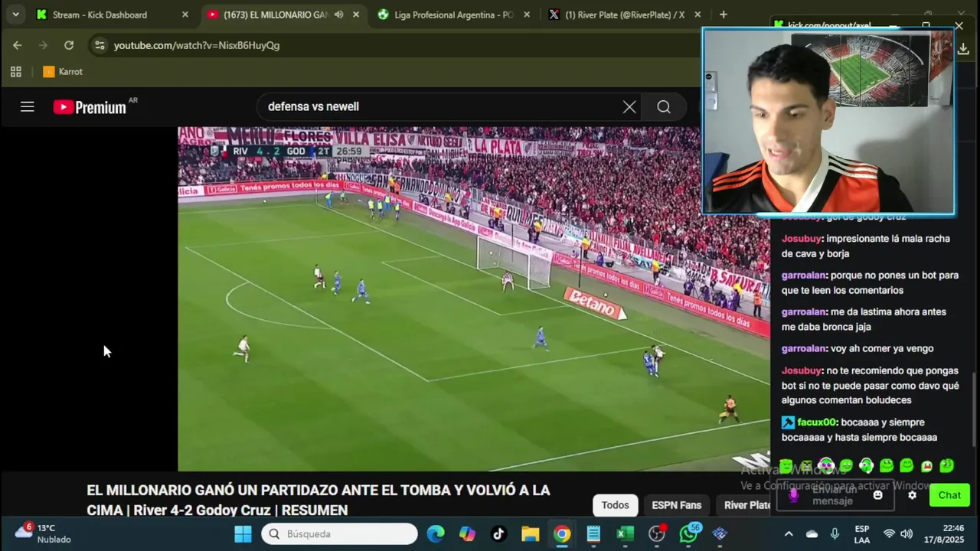980x551 pixels.
Task: Pick the angry green square emote
Action: tap(805, 465)
